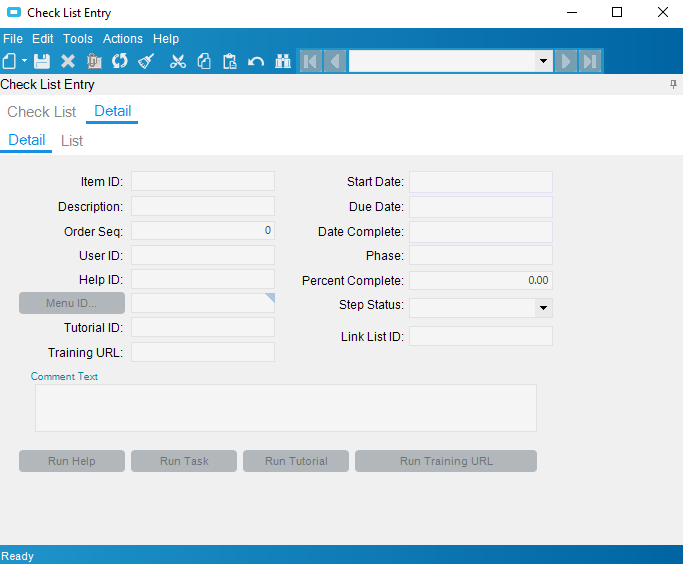Close the Check List Entry window

point(663,13)
